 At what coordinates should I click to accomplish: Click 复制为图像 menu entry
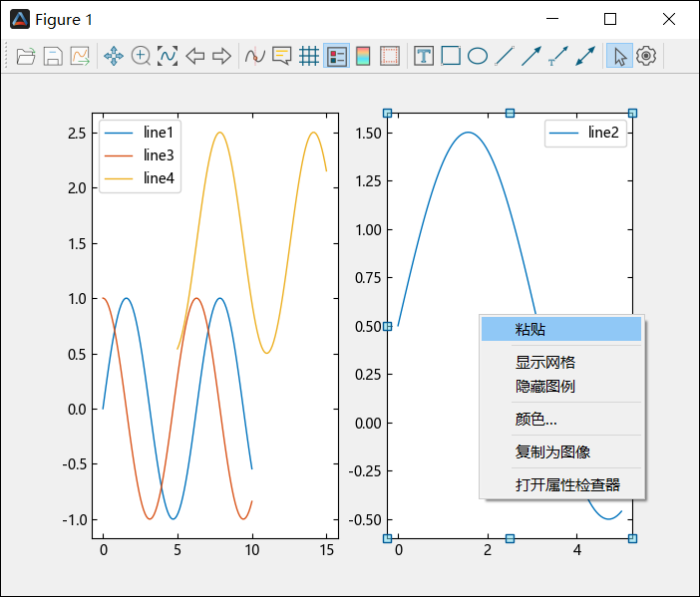tap(553, 452)
